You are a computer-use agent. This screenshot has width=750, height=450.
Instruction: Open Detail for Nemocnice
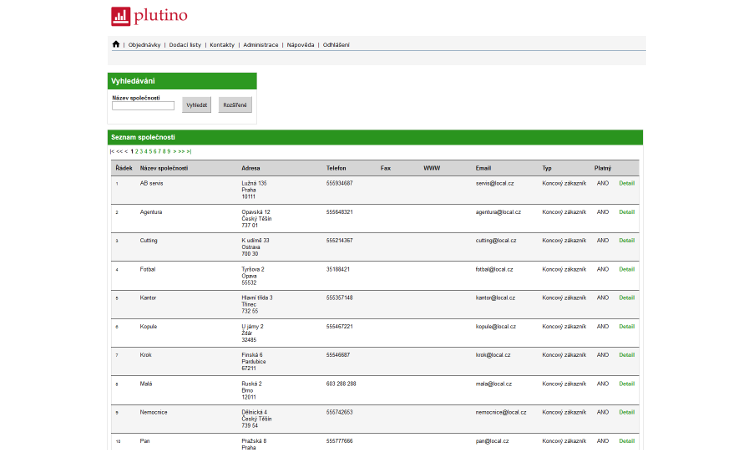pyautogui.click(x=627, y=412)
